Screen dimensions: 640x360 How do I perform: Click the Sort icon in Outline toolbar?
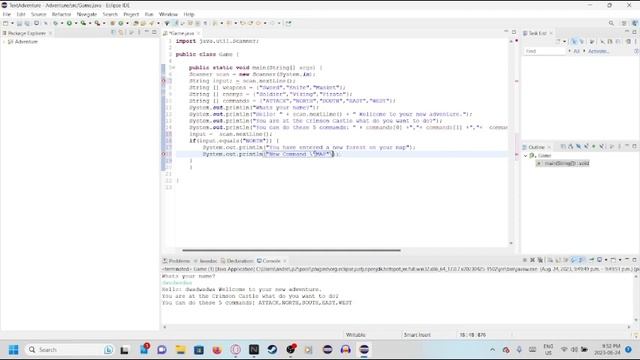coord(571,147)
